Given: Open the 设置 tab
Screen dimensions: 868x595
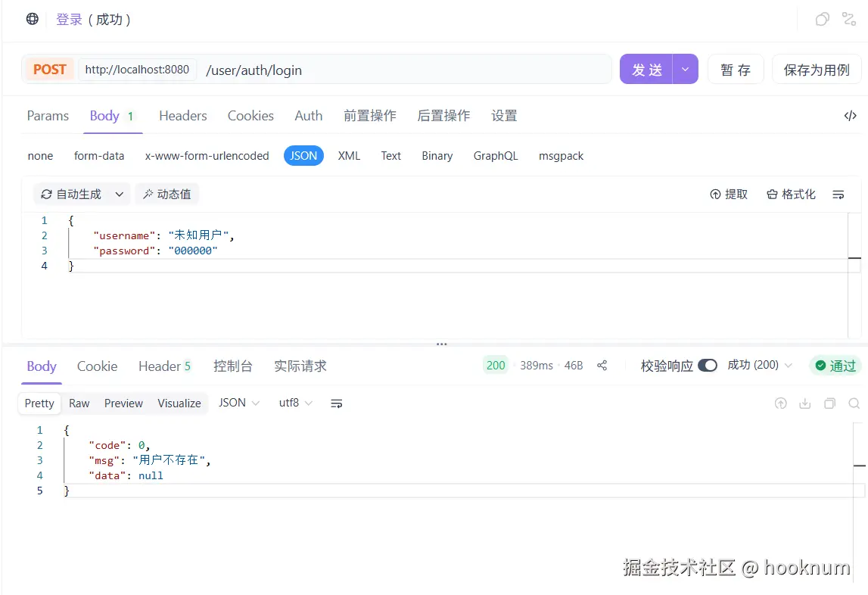Looking at the screenshot, I should coord(504,116).
